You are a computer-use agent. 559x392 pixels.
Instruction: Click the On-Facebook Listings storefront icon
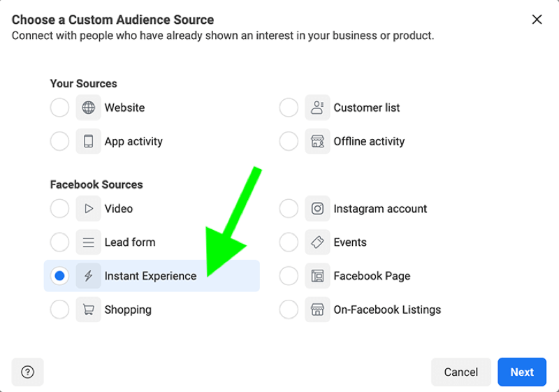click(317, 310)
